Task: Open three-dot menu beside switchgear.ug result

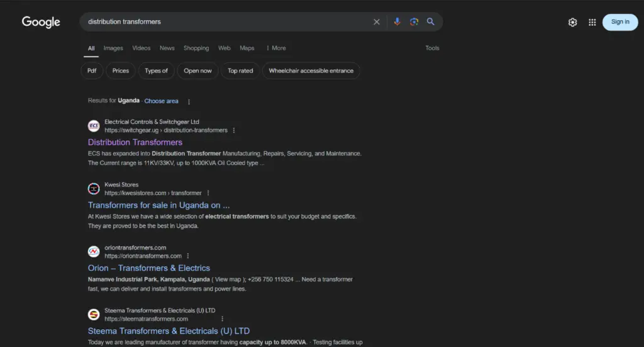Action: coord(234,130)
